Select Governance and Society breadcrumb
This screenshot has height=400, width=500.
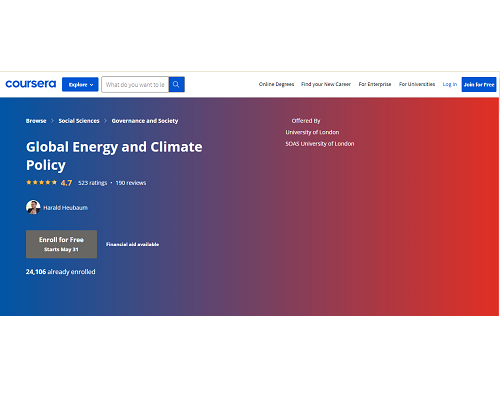pyautogui.click(x=145, y=121)
